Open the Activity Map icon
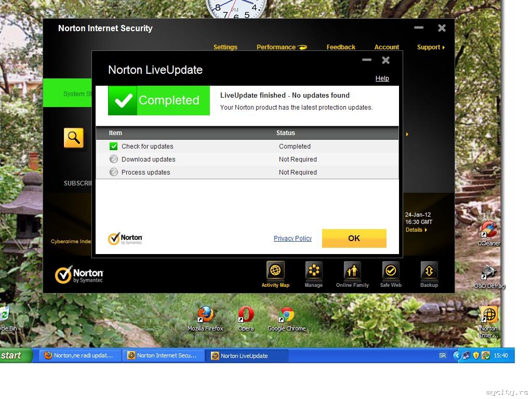 (x=275, y=274)
